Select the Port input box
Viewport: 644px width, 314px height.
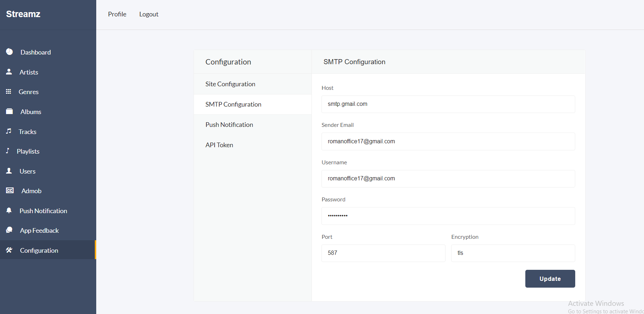tap(383, 253)
